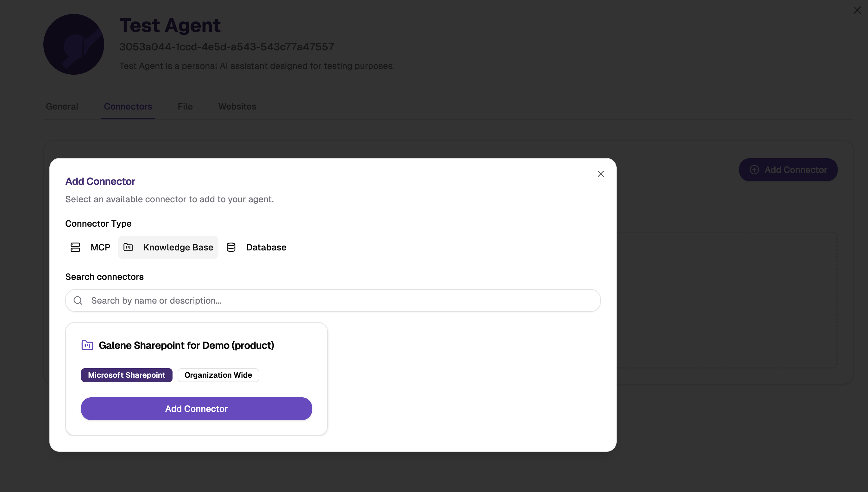The height and width of the screenshot is (492, 868).
Task: Select the Database connector type
Action: click(x=256, y=247)
